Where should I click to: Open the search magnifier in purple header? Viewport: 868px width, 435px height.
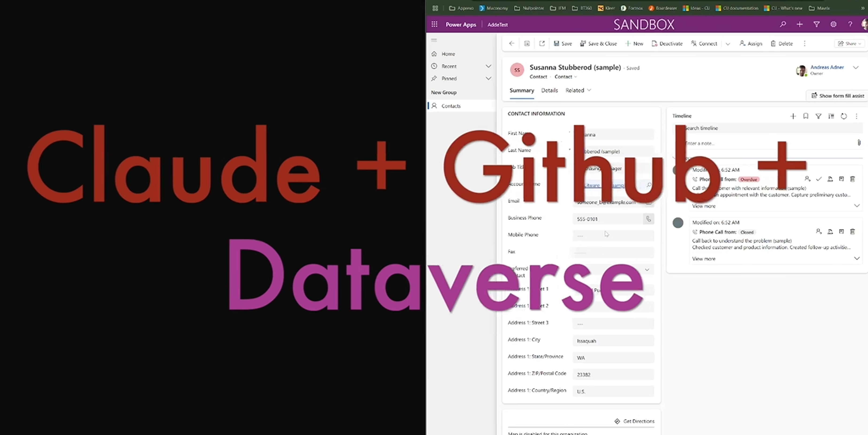pos(783,24)
